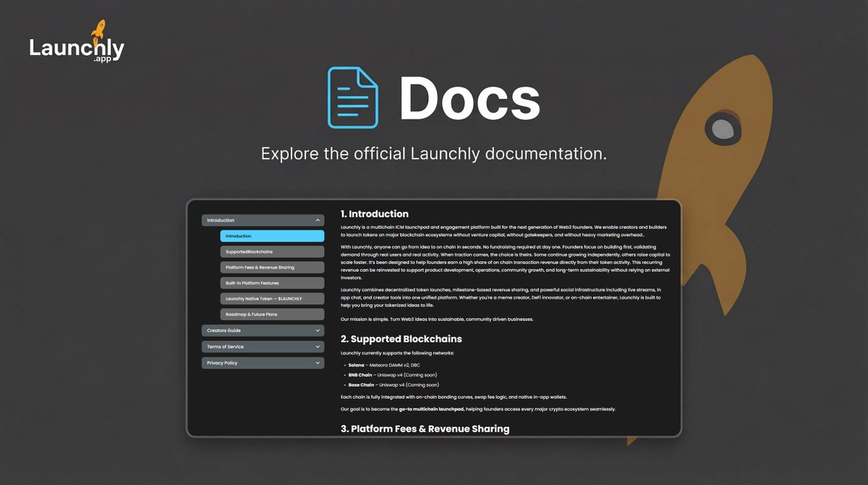The width and height of the screenshot is (868, 485).
Task: Expand the Creators Guide chevron
Action: pos(318,330)
